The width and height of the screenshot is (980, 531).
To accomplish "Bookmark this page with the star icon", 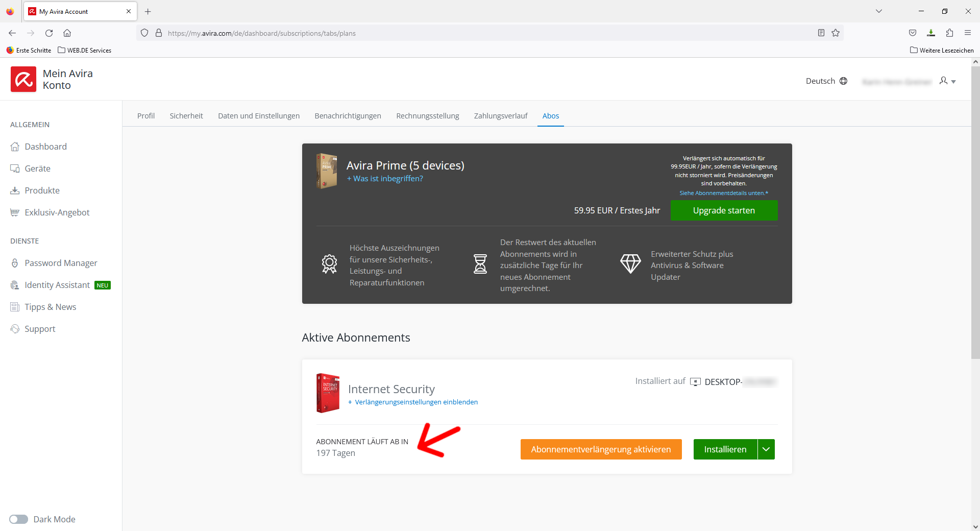I will [x=836, y=33].
